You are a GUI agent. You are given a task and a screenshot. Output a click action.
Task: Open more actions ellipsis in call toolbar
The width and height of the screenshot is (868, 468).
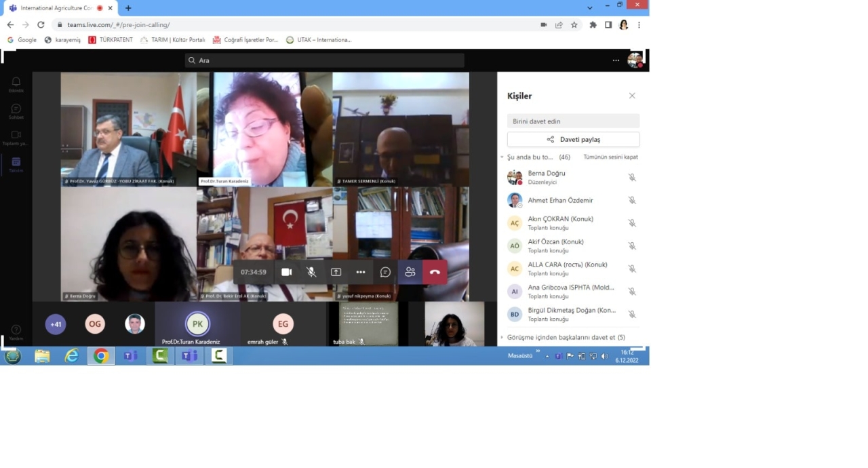361,272
